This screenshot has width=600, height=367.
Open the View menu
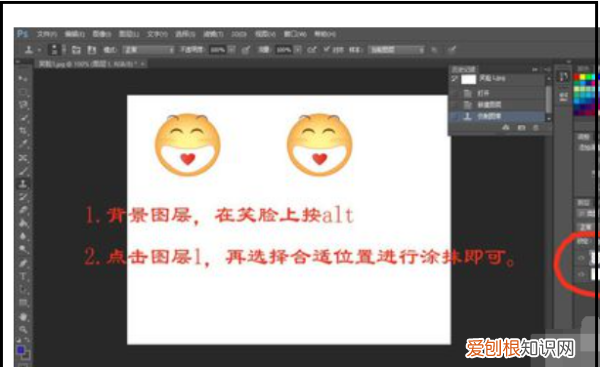click(265, 34)
